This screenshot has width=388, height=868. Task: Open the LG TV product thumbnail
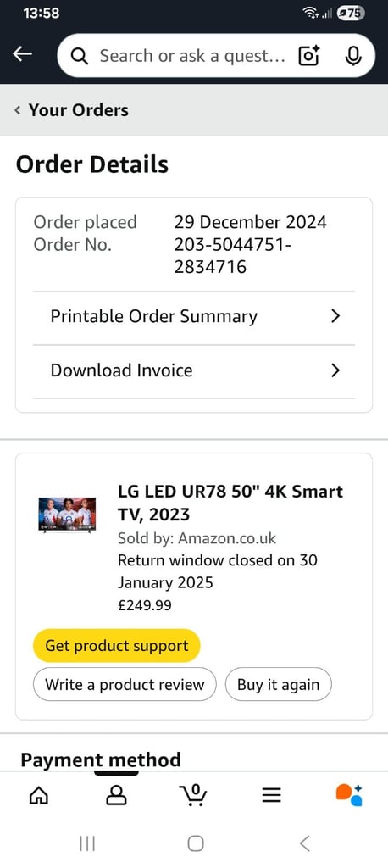67,515
